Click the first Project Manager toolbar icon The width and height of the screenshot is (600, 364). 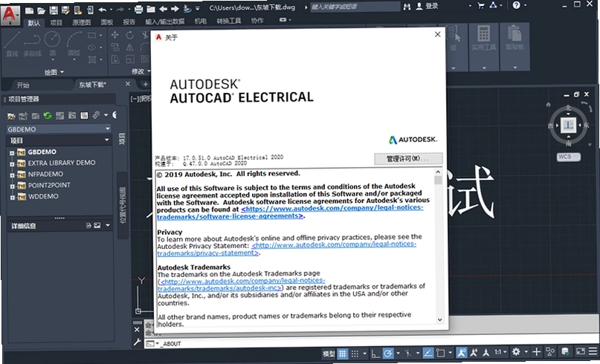tap(11, 116)
